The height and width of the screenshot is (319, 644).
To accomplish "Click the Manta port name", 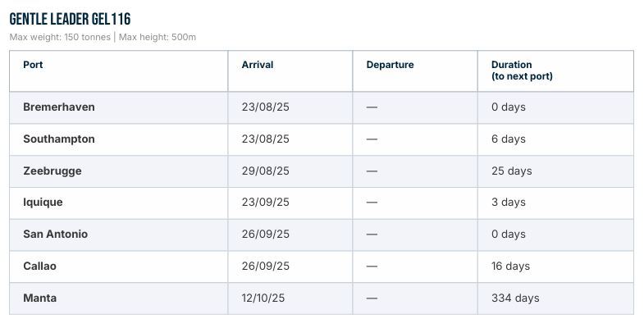I will [40, 298].
